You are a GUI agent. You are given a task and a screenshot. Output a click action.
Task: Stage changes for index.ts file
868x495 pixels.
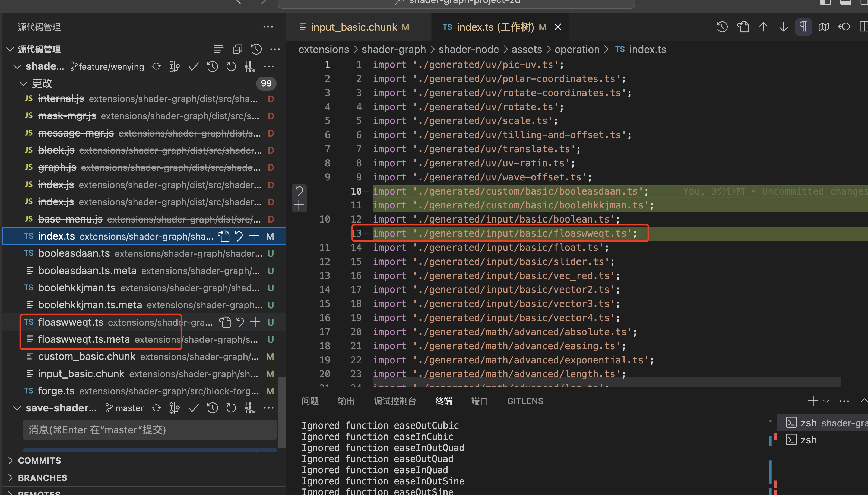(254, 236)
